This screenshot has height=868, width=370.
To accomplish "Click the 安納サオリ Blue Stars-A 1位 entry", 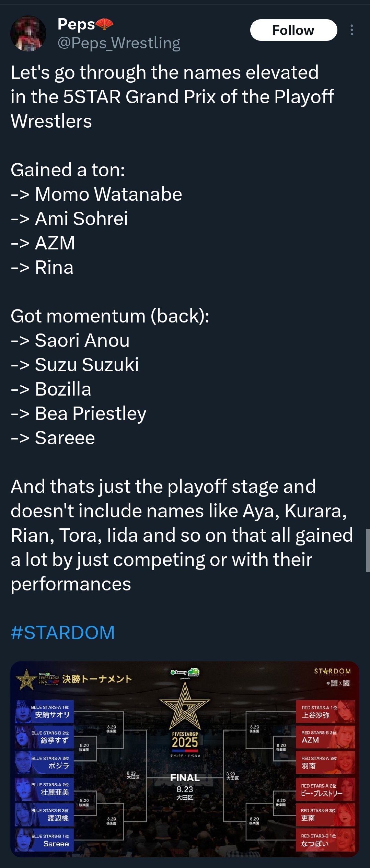I will [x=45, y=711].
